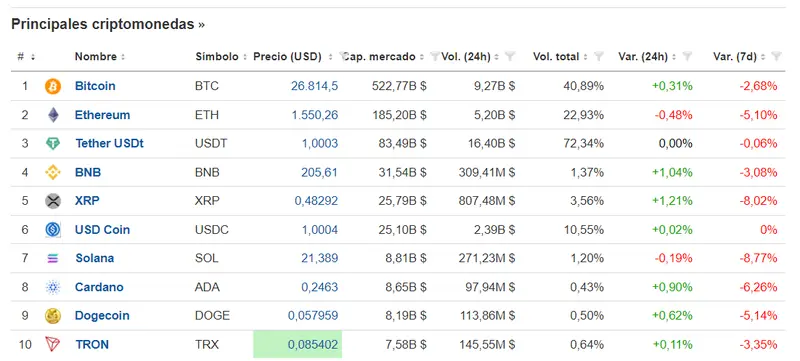The width and height of the screenshot is (800, 361).
Task: Click Bitcoin price 26.814,5
Action: click(314, 86)
